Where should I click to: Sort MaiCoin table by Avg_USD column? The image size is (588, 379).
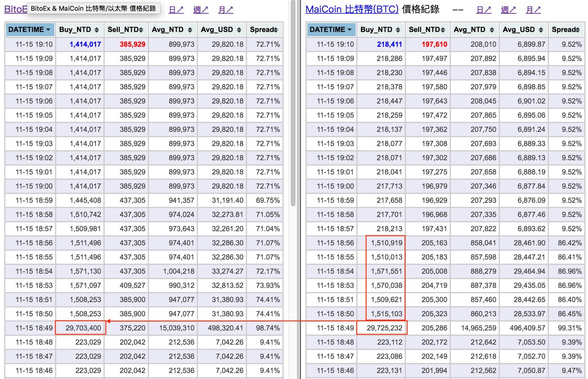523,30
